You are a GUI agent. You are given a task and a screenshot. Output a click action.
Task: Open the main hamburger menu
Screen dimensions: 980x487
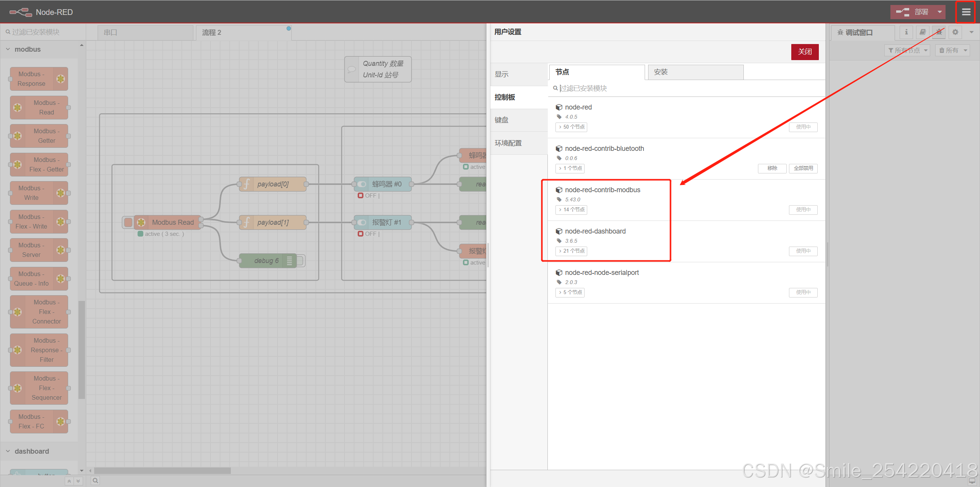(966, 12)
